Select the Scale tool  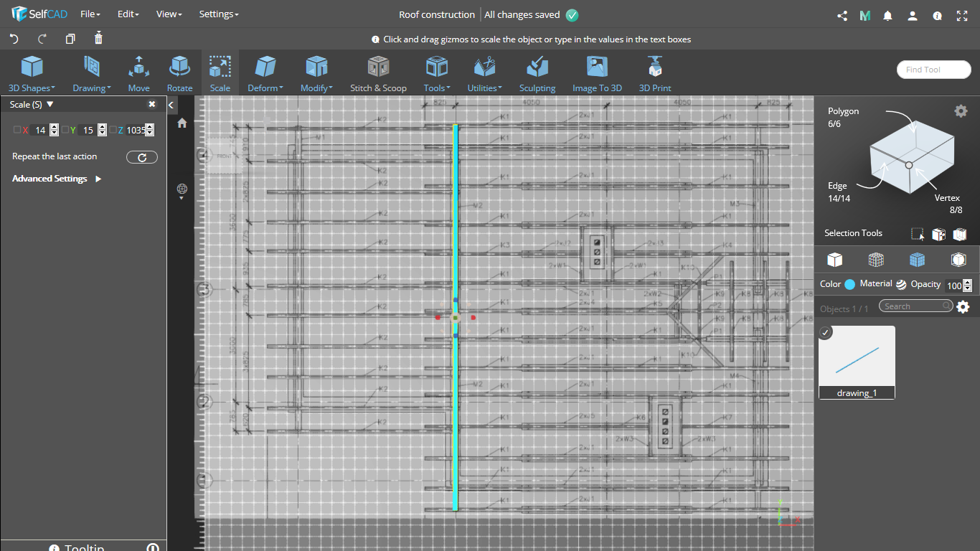pos(220,74)
